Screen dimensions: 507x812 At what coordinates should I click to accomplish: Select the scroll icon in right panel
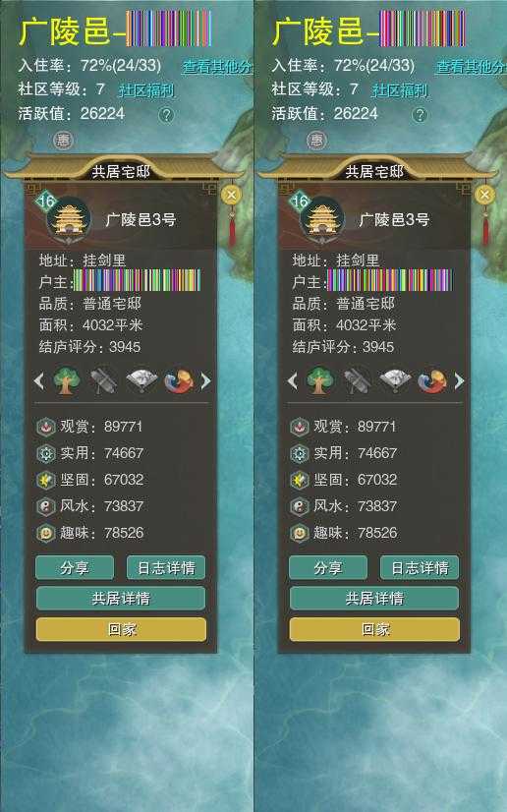[x=357, y=381]
